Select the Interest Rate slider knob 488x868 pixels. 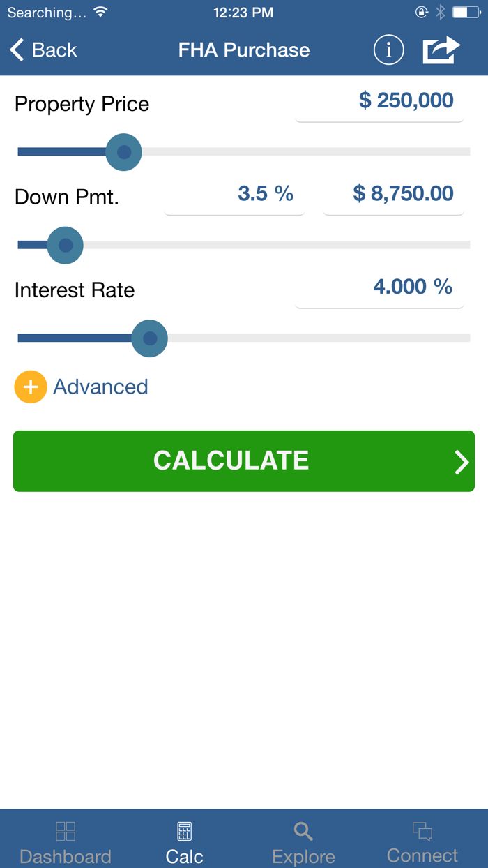click(x=149, y=338)
